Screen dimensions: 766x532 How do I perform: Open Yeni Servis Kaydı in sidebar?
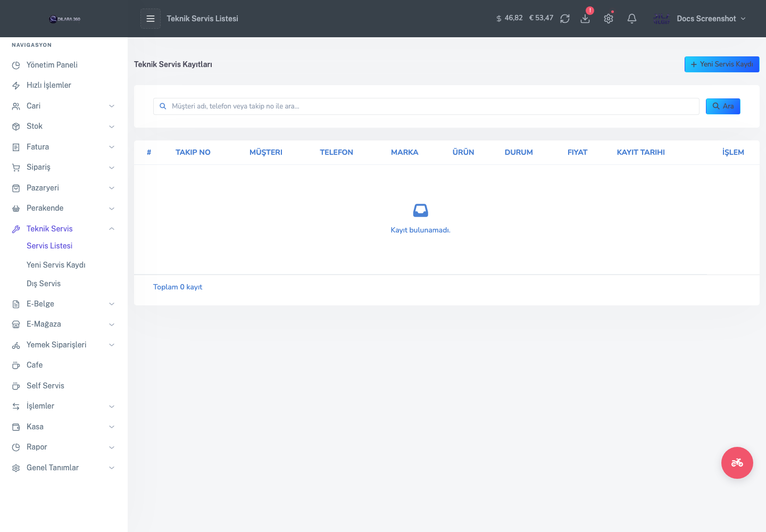click(x=56, y=265)
